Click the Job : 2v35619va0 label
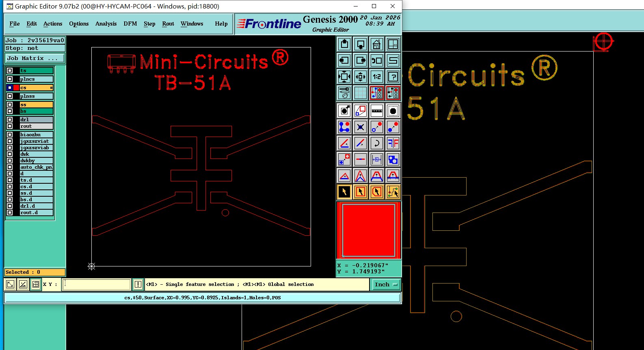 click(35, 40)
